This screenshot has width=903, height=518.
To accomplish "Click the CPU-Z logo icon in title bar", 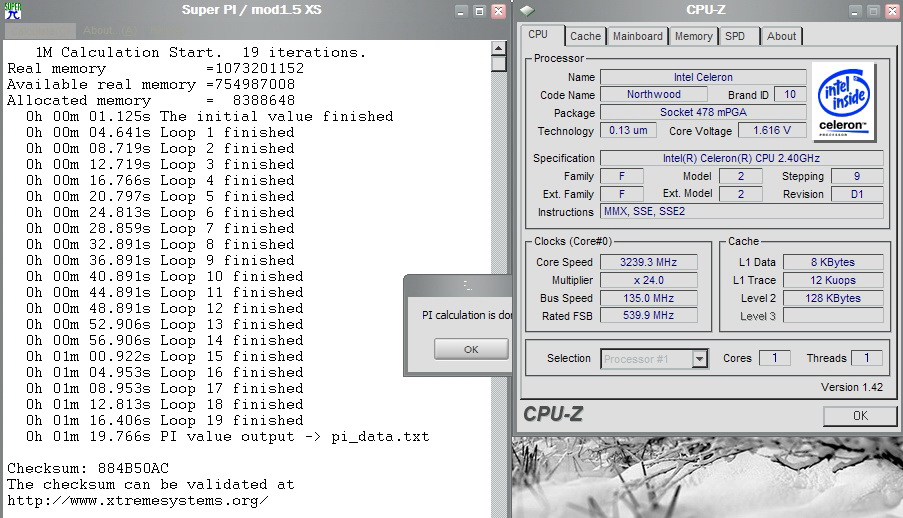I will (x=528, y=10).
